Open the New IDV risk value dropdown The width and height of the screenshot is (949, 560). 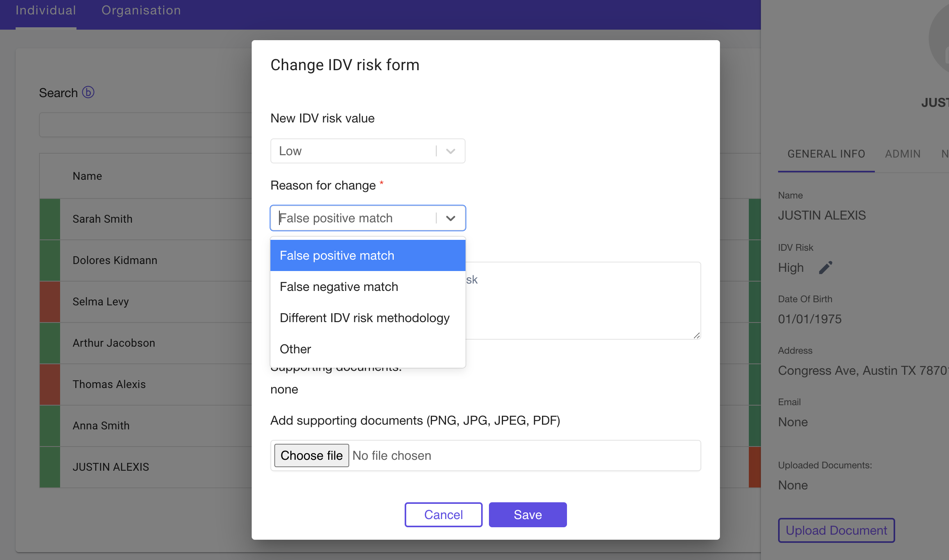368,151
